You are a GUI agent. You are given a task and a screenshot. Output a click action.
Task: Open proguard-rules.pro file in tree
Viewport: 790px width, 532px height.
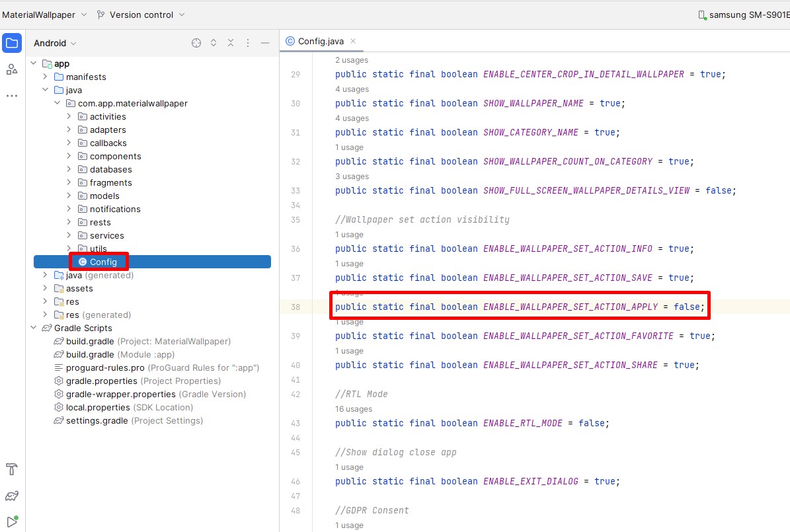tap(105, 367)
